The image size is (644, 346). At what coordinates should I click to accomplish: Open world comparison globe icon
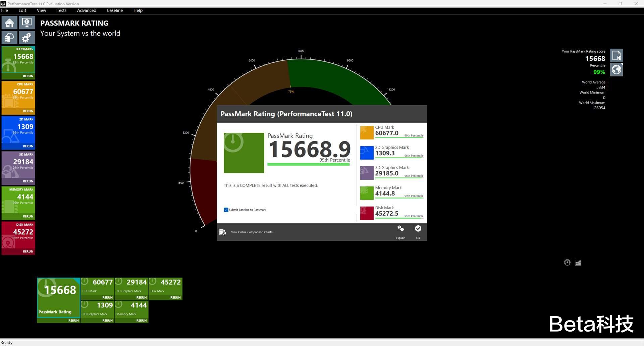click(x=616, y=70)
